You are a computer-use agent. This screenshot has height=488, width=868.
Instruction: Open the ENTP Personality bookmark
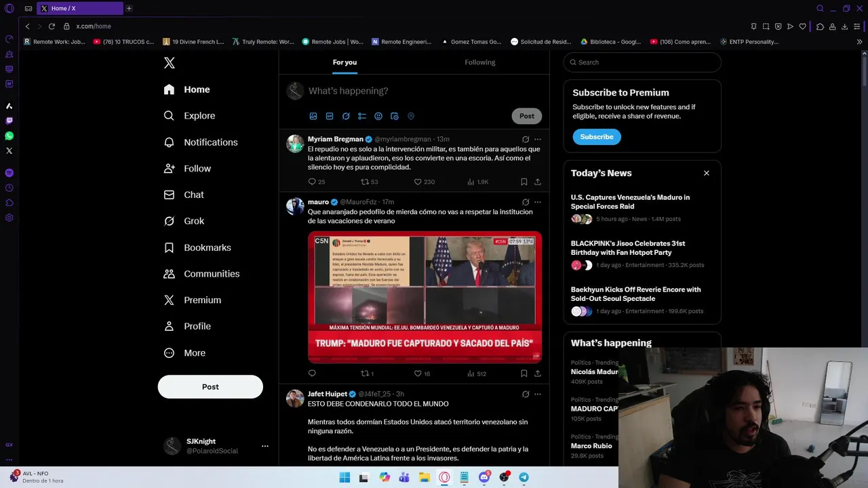coord(749,42)
